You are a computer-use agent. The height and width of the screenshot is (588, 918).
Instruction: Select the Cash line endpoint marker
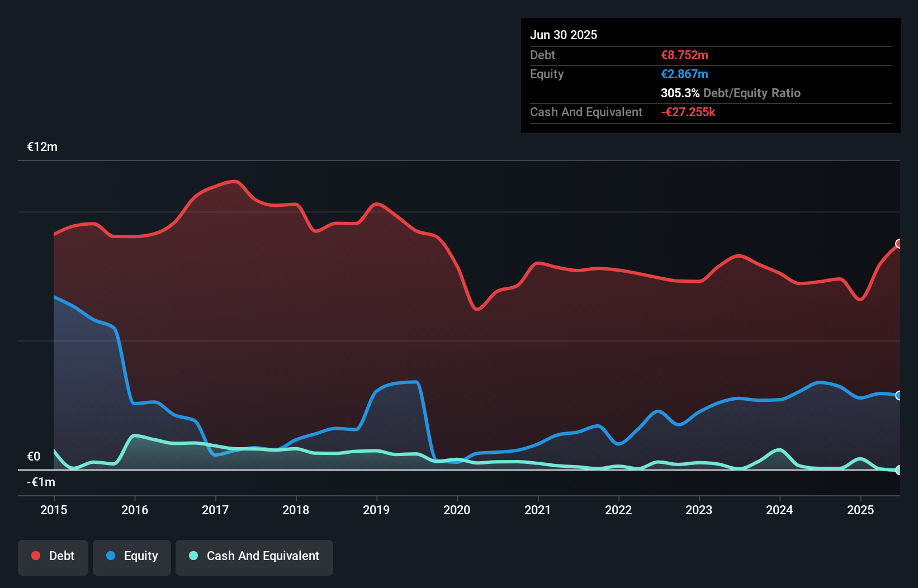pyautogui.click(x=898, y=471)
